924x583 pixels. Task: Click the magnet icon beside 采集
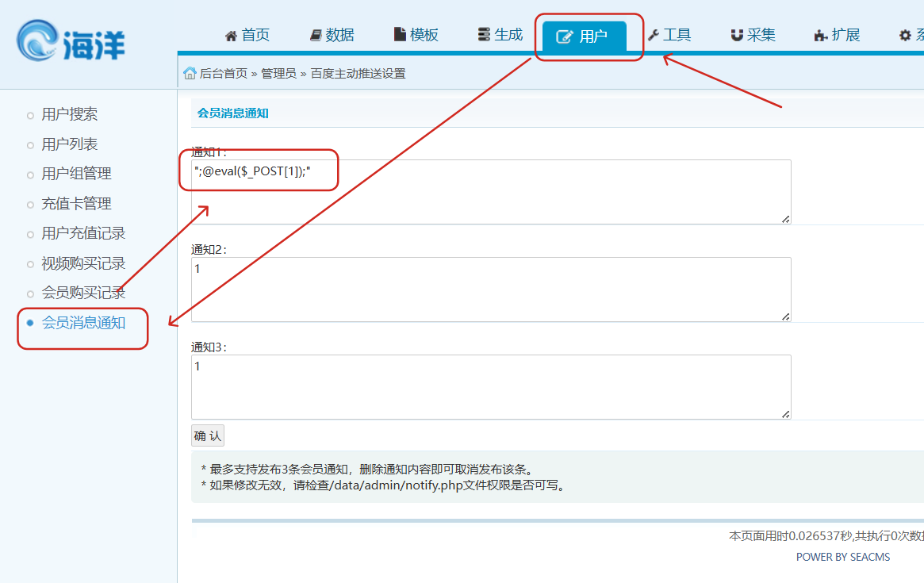tap(737, 35)
